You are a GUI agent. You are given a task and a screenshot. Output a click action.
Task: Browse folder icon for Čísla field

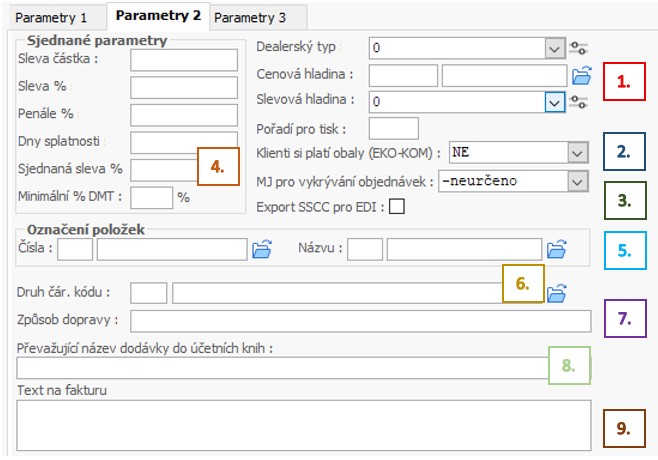(262, 249)
